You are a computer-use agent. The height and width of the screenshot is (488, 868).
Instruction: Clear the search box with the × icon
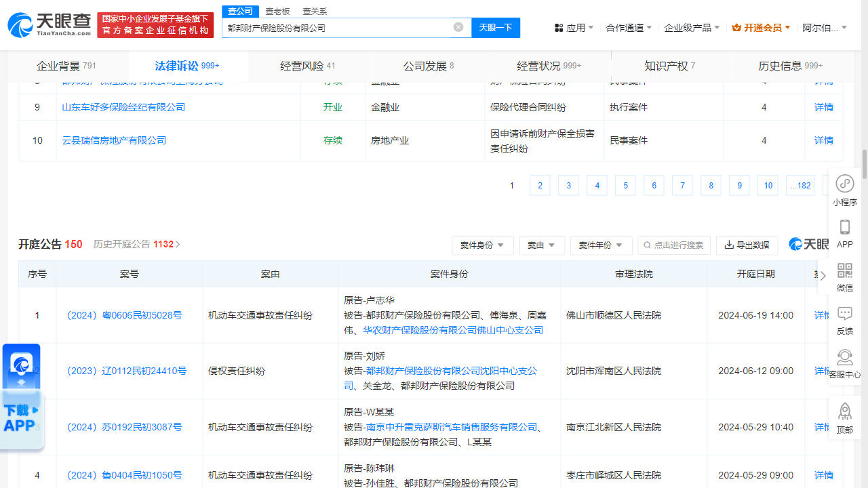click(458, 27)
